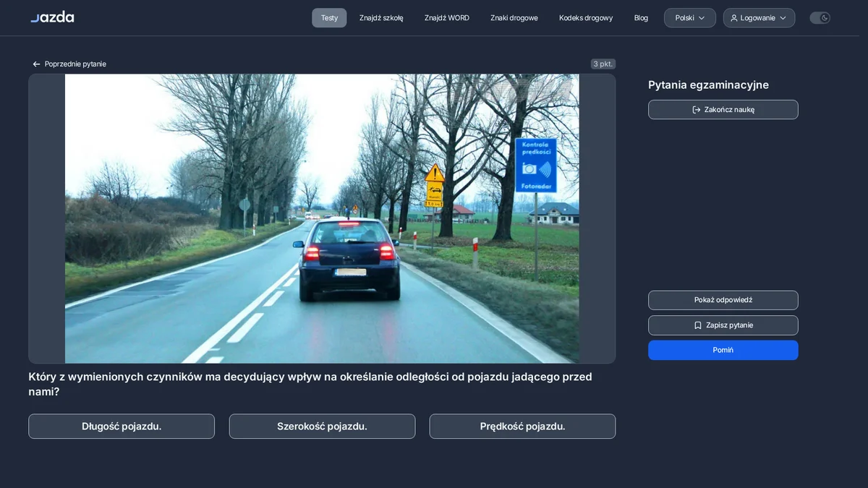Click the Pytania egzaminacyjne heading
Image resolution: width=868 pixels, height=488 pixels.
708,85
